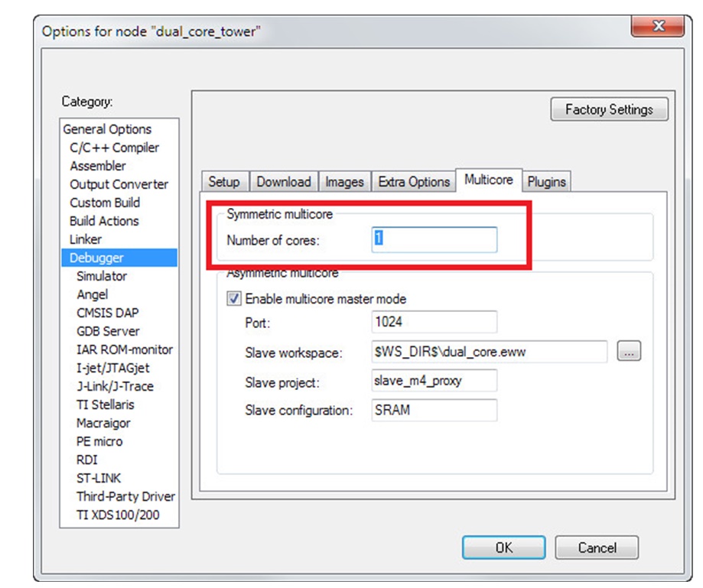Viewport: 703px width, 588px height.
Task: Choose Linker from the category list
Action: click(86, 239)
